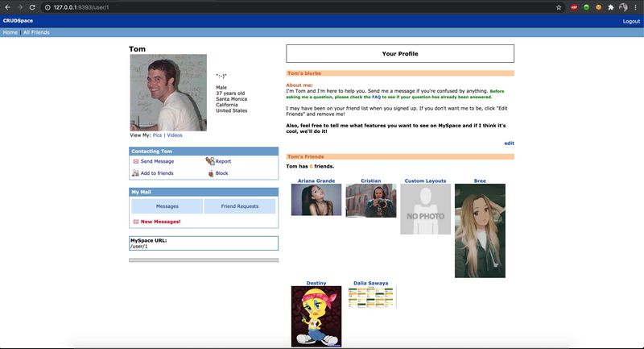Click the Report icon

pyautogui.click(x=210, y=160)
